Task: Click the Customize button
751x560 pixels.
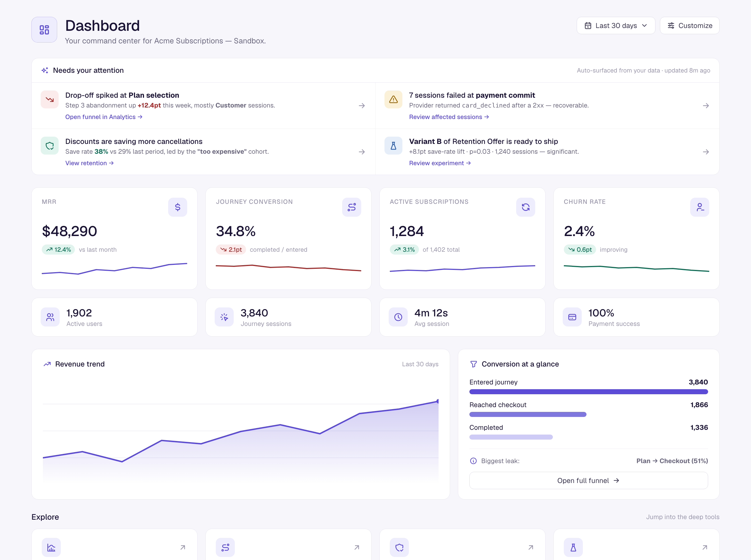Action: click(x=689, y=26)
